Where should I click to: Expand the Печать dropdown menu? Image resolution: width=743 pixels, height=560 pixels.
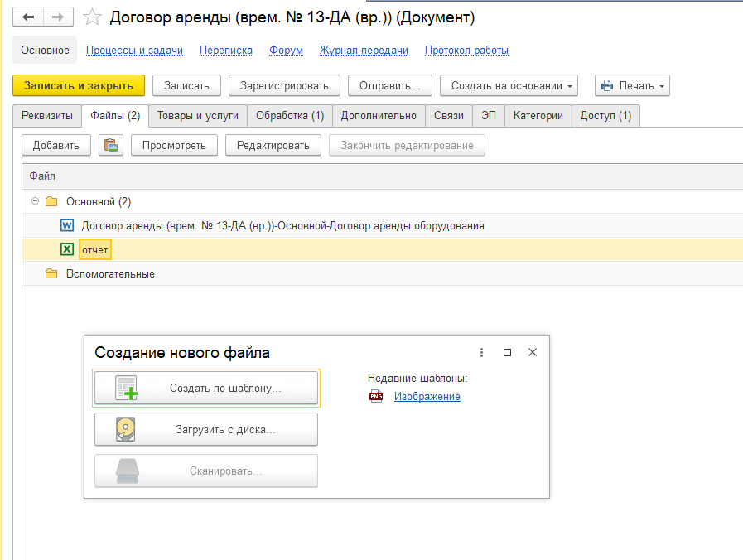click(632, 85)
